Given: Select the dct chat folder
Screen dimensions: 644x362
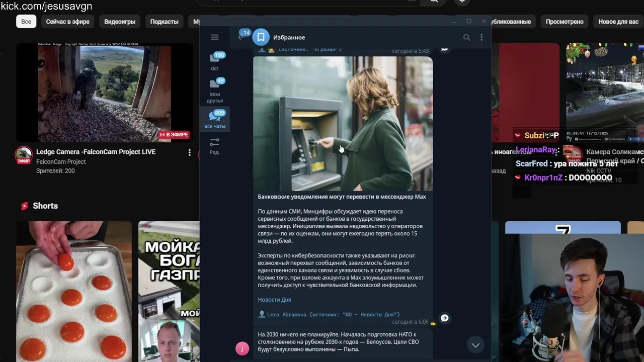Looking at the screenshot, I should (215, 61).
